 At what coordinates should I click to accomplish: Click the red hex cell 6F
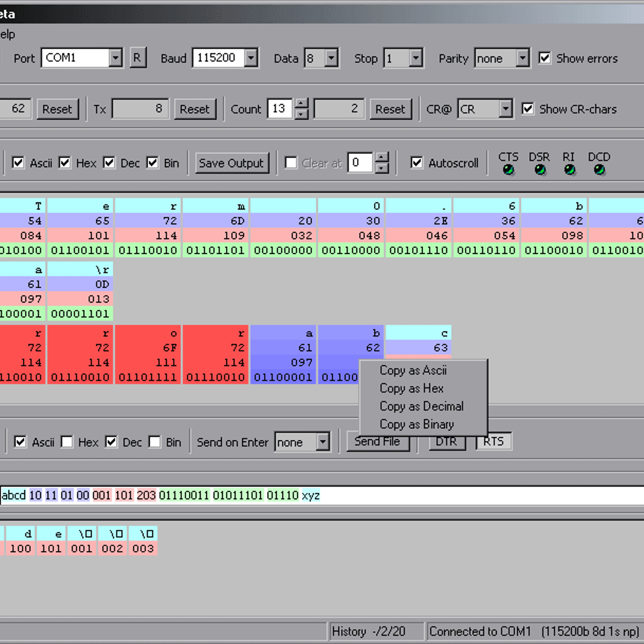pos(148,348)
